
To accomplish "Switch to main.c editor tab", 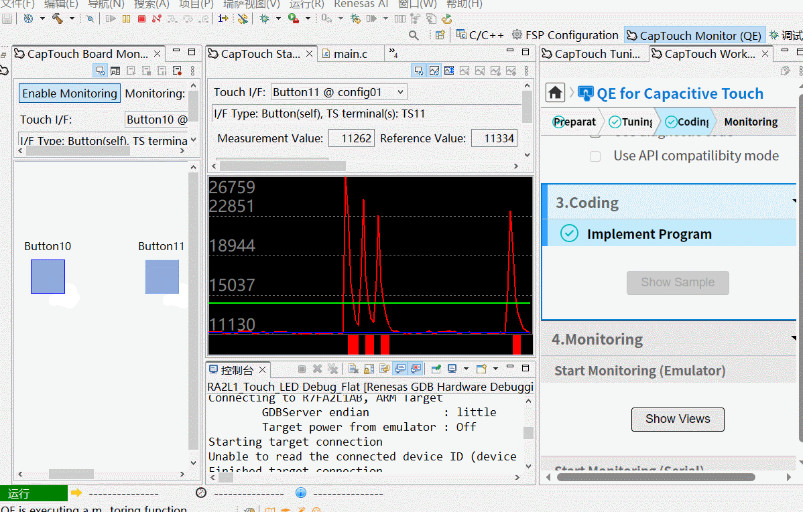I will (x=345, y=54).
